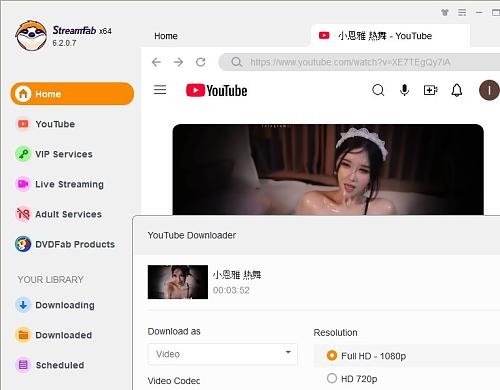Open the Download as dropdown
Screen dimensions: 500x390
[223, 354]
